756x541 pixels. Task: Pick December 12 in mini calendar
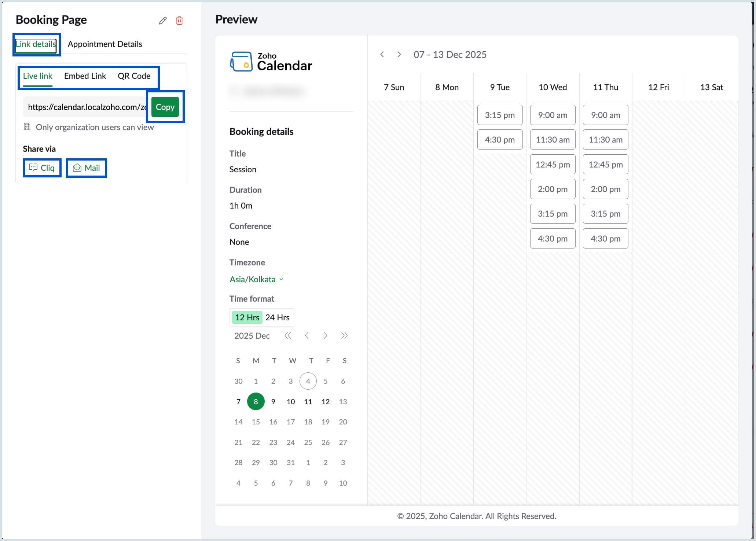click(x=326, y=402)
